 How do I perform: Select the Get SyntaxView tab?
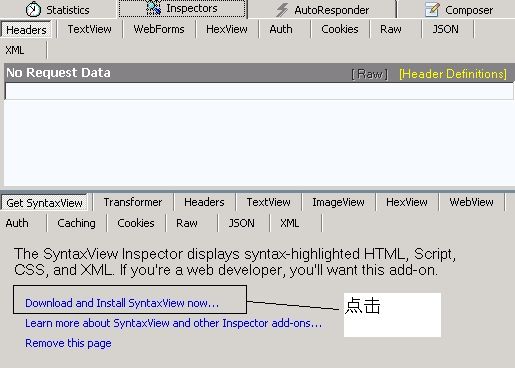click(44, 203)
